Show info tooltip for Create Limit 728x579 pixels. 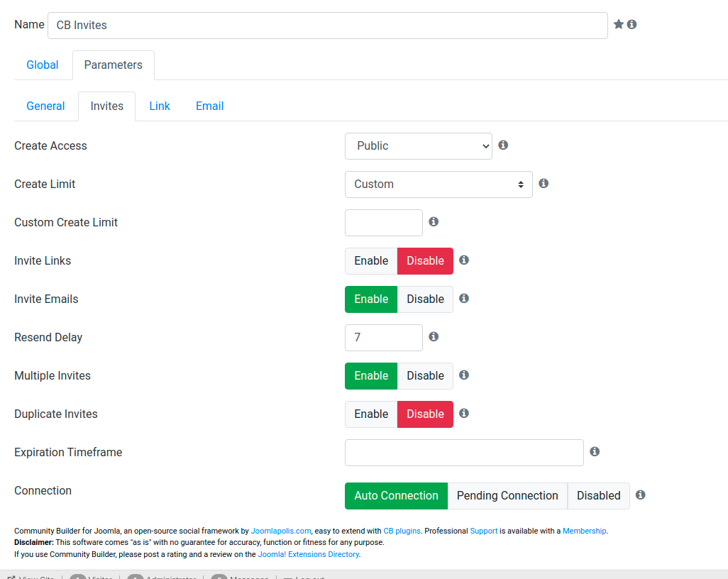[544, 183]
